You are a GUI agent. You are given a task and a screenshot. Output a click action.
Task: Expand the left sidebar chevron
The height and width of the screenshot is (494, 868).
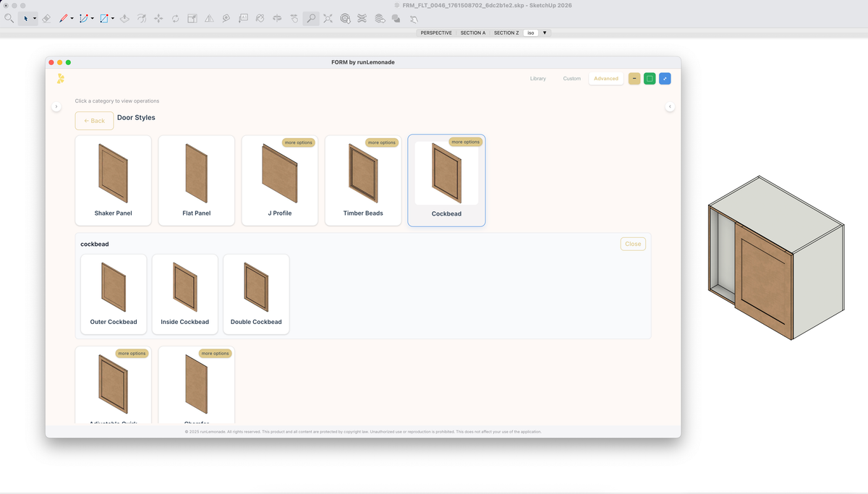[x=56, y=107]
